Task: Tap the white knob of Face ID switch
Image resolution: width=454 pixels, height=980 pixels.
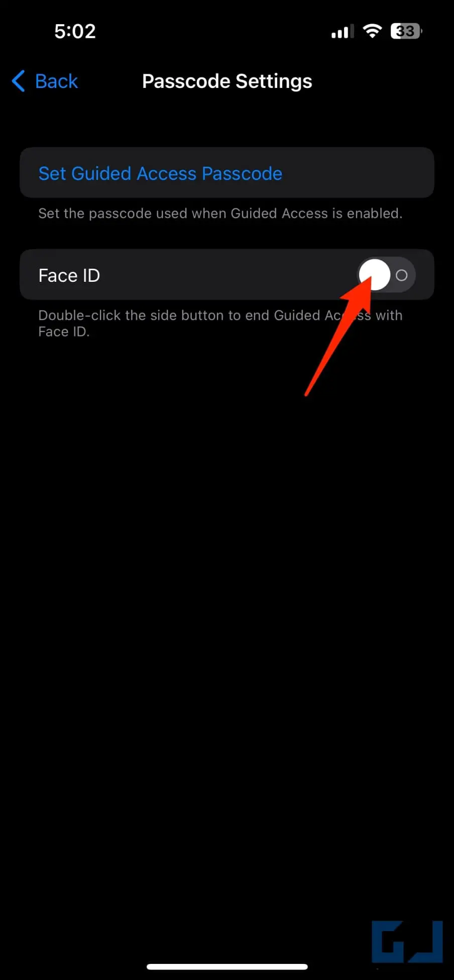Action: pyautogui.click(x=375, y=275)
